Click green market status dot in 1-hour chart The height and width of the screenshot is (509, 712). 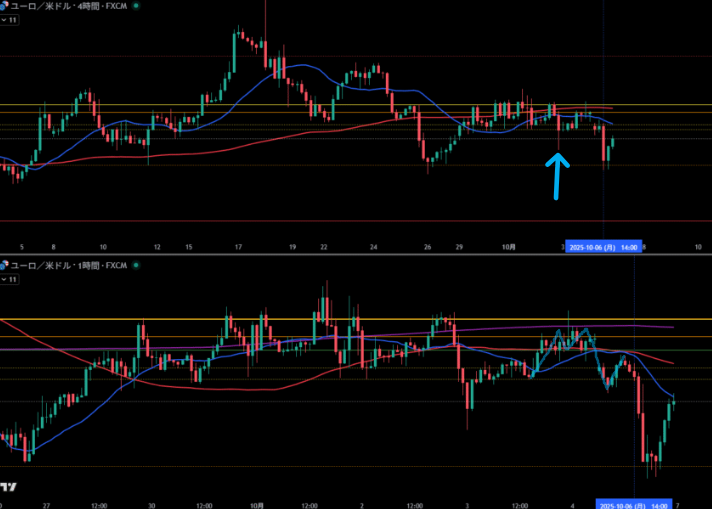137,265
